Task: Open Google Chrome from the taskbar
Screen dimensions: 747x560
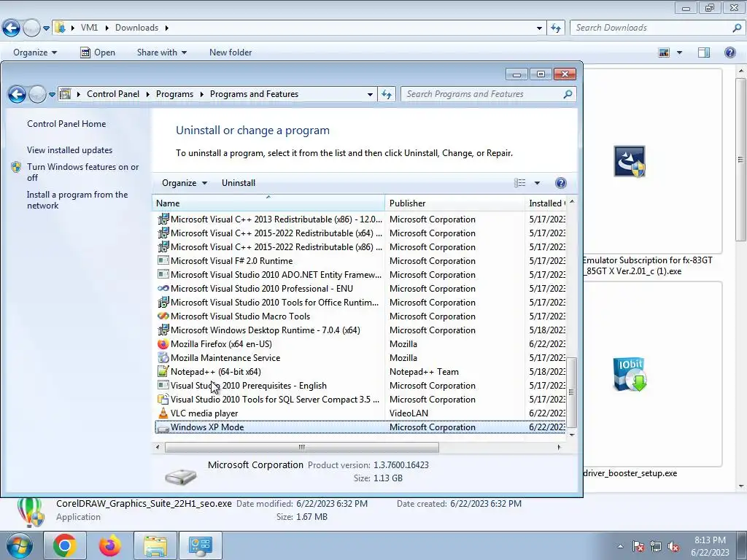Action: point(65,545)
